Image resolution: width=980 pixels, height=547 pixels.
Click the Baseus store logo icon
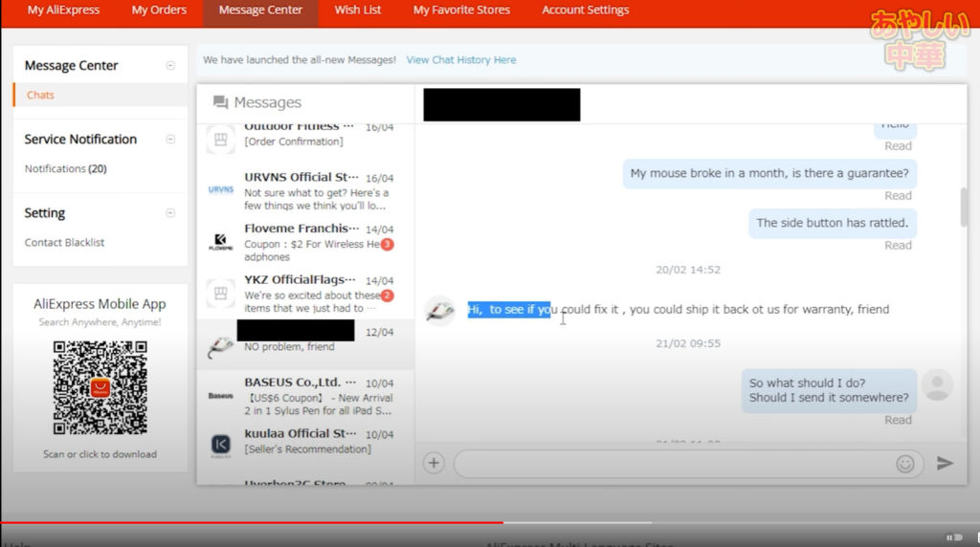[x=221, y=395]
